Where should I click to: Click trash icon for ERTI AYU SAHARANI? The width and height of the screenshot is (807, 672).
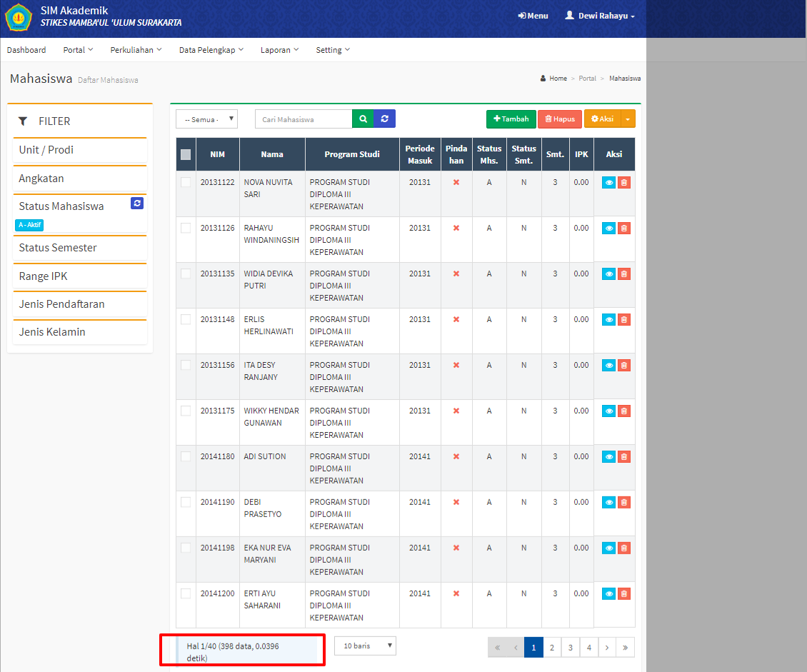tap(624, 594)
